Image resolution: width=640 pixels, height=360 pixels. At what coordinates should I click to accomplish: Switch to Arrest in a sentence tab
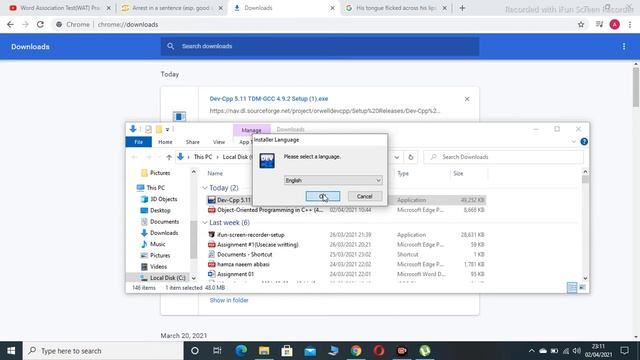click(x=172, y=8)
